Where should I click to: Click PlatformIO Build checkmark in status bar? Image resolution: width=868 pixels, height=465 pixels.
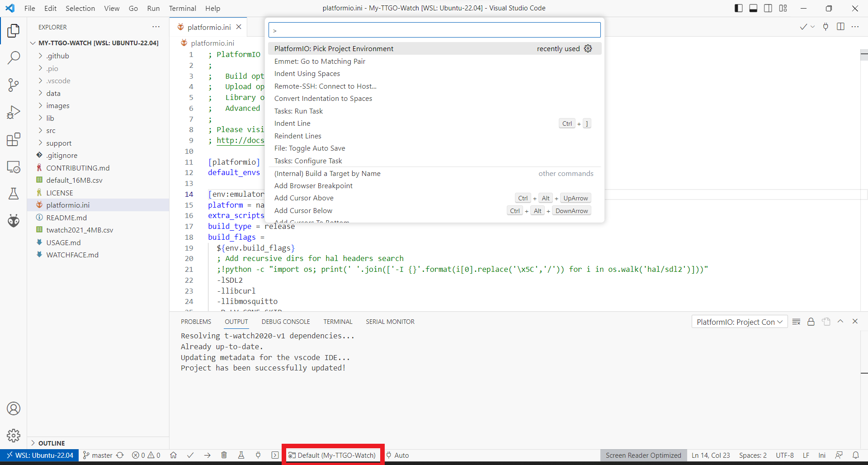click(x=190, y=455)
